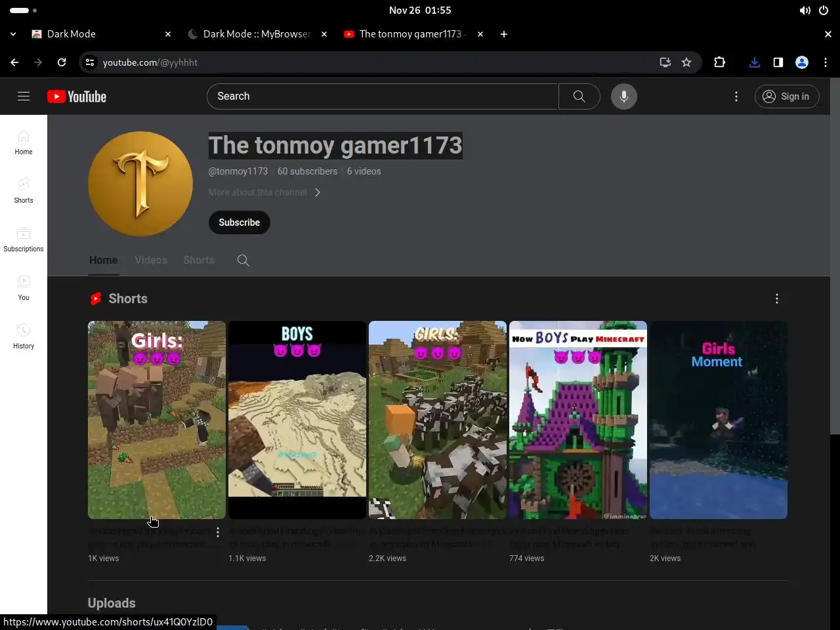Click in the YouTube Search field
Image resolution: width=840 pixels, height=630 pixels.
383,96
